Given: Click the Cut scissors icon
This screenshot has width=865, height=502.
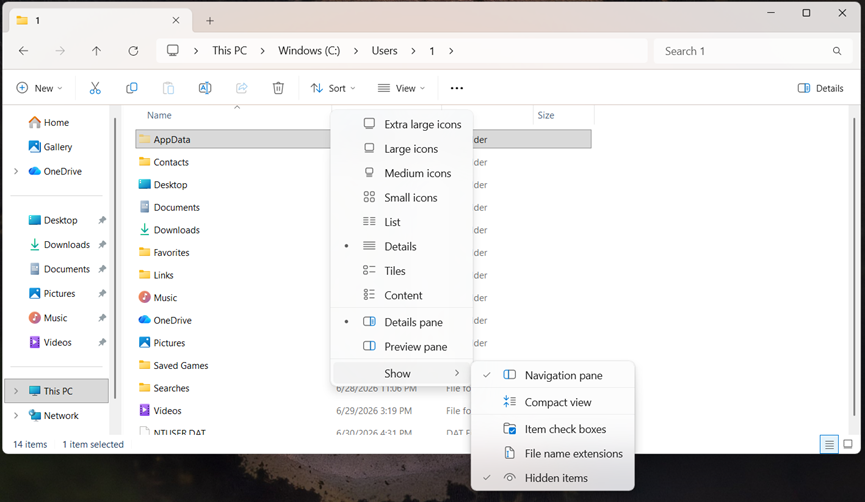Looking at the screenshot, I should 95,88.
